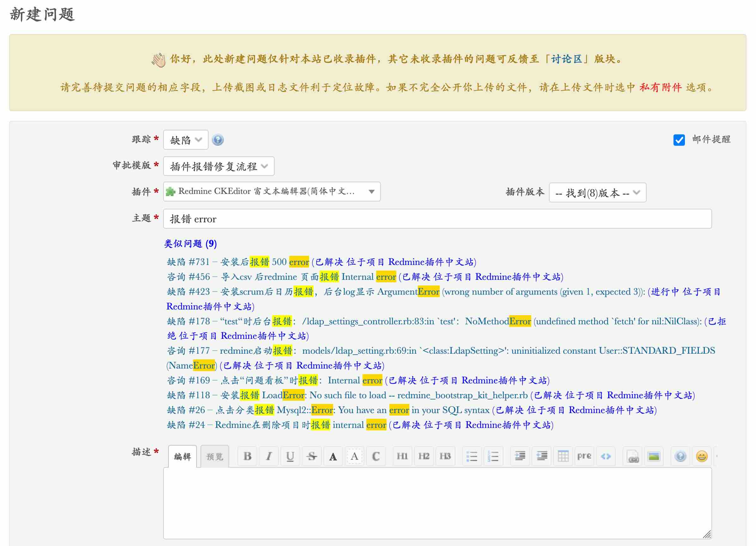756x546 pixels.
Task: Toggle bold formatting in description toolbar
Action: (x=247, y=456)
